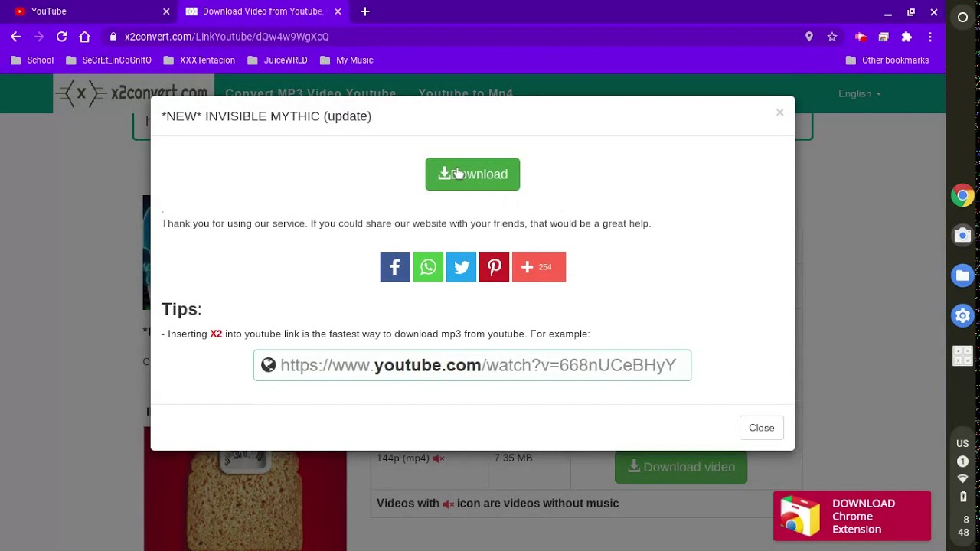Open more share options plus button
Viewport: 980px width, 551px height.
(539, 267)
